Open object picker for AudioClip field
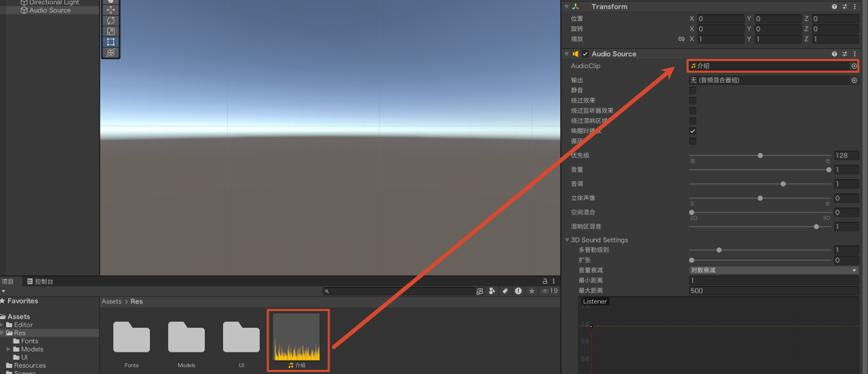Screen dimensions: 868x374 [854, 66]
